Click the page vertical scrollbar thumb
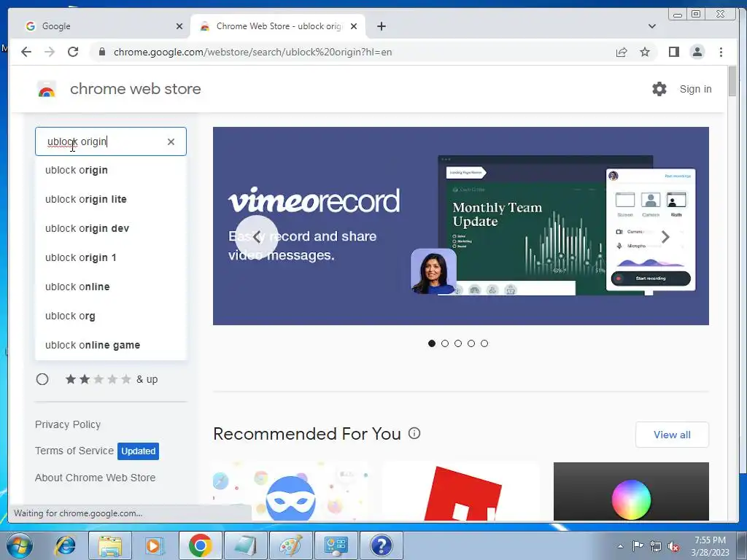Viewport: 747px width, 560px height. (732, 82)
